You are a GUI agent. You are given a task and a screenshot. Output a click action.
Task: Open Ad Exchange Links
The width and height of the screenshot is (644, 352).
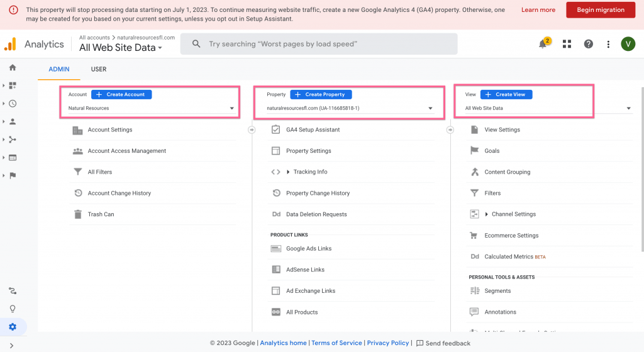tap(311, 291)
